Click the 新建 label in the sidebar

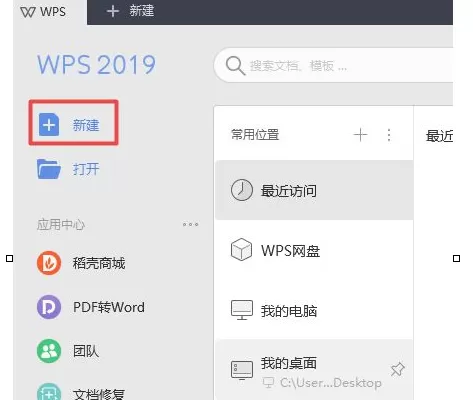(x=86, y=125)
